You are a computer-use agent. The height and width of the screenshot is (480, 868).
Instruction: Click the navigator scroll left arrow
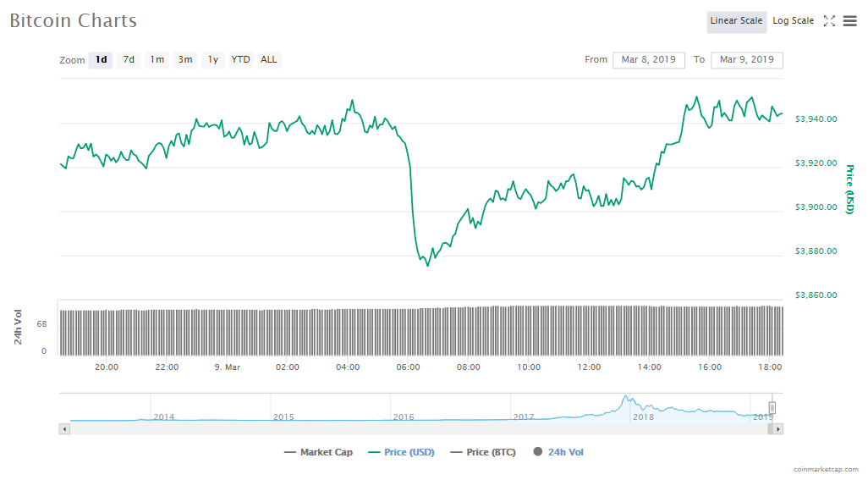[x=64, y=429]
